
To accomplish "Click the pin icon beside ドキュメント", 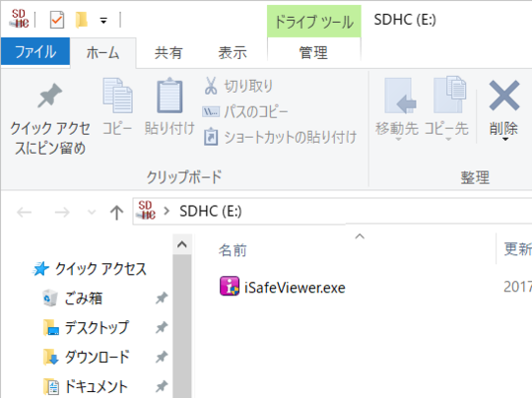I will click(162, 386).
